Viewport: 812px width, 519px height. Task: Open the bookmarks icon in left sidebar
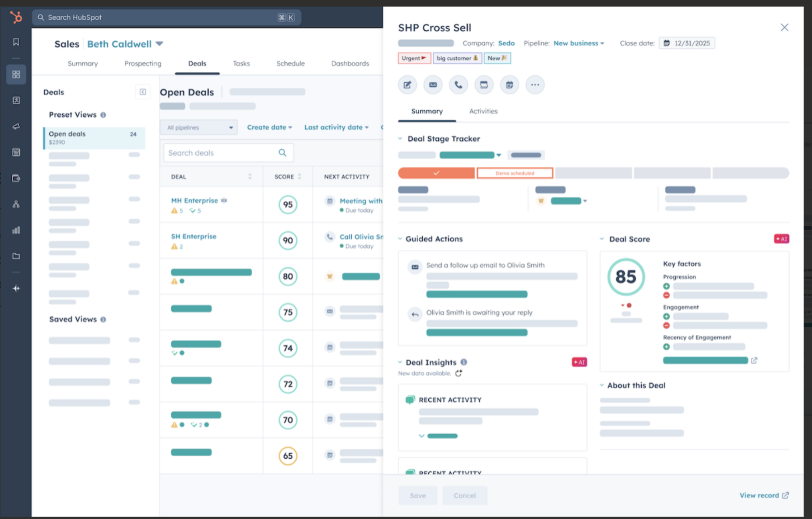pyautogui.click(x=16, y=42)
